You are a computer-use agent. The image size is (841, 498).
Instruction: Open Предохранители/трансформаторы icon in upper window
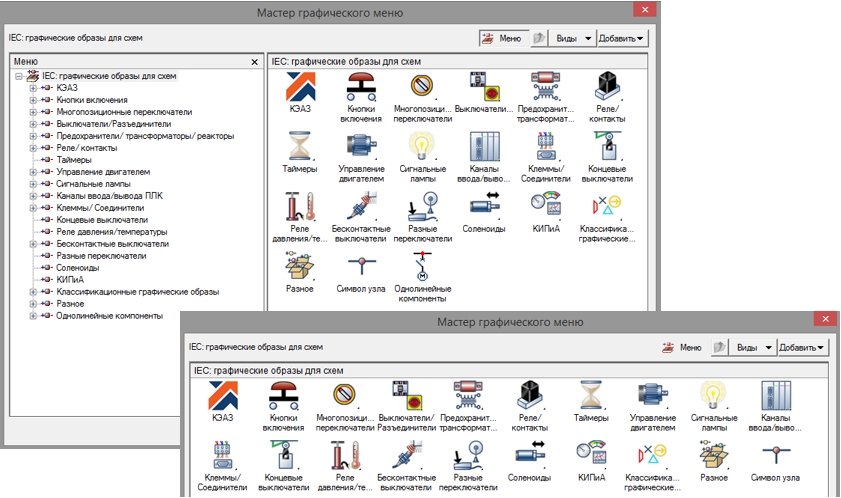click(x=545, y=87)
